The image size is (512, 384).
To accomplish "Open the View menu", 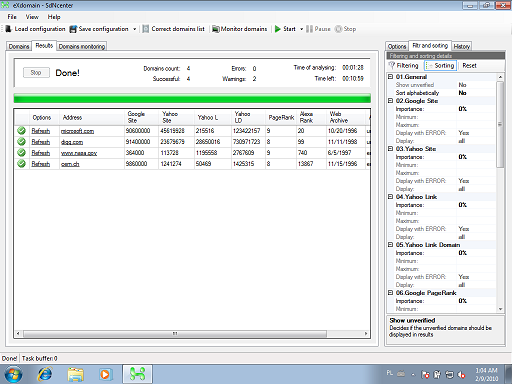I will [x=32, y=17].
